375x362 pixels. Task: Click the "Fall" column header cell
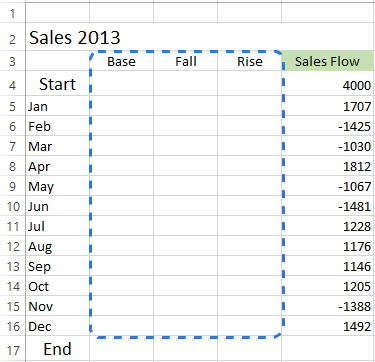[185, 61]
